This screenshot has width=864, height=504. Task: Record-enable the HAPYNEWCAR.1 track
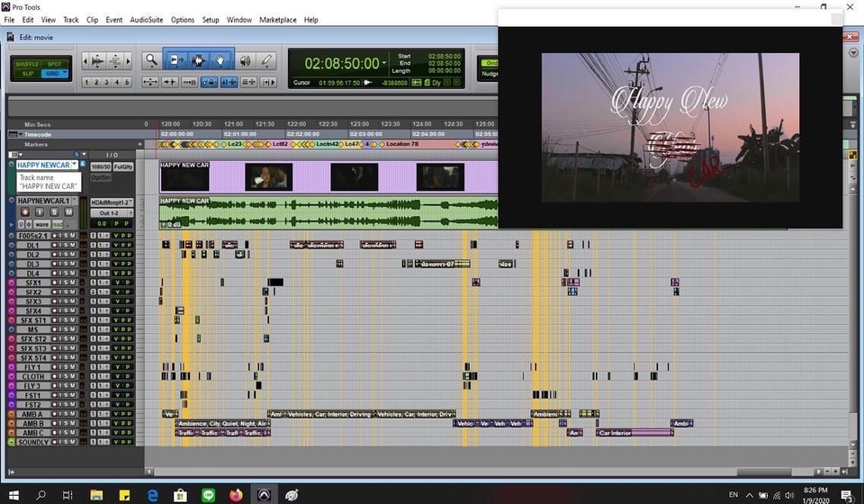pos(25,212)
